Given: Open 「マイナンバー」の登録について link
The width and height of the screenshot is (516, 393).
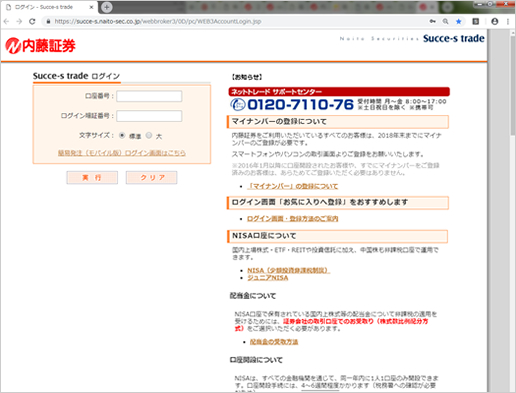Looking at the screenshot, I should click(x=292, y=186).
